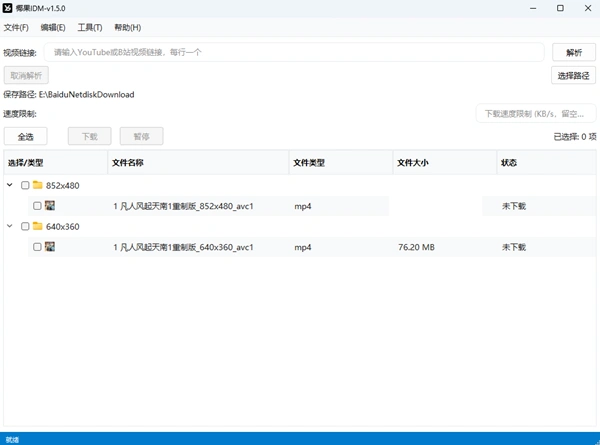Open the 工具(T) menu
This screenshot has height=445, width=600.
90,28
